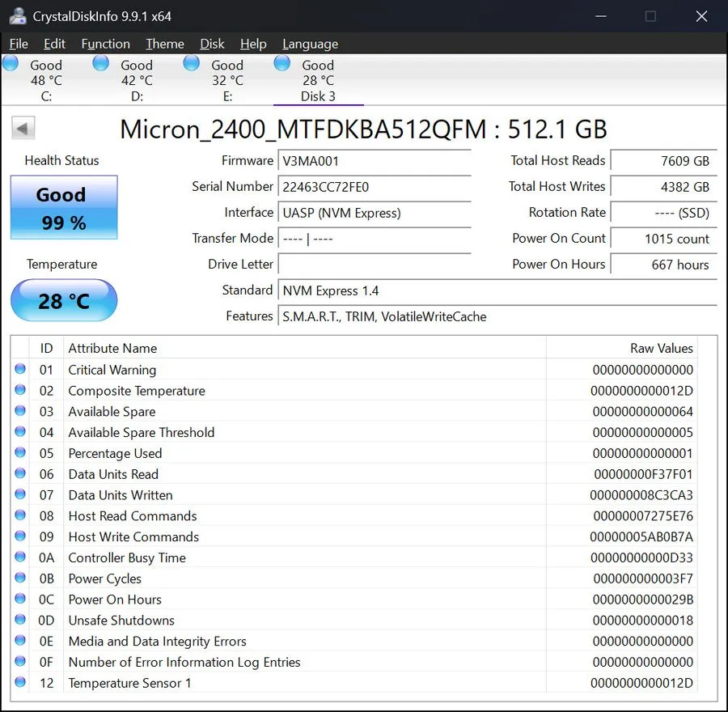The width and height of the screenshot is (728, 712).
Task: Click the status icon for Critical Warning
Action: [20, 369]
